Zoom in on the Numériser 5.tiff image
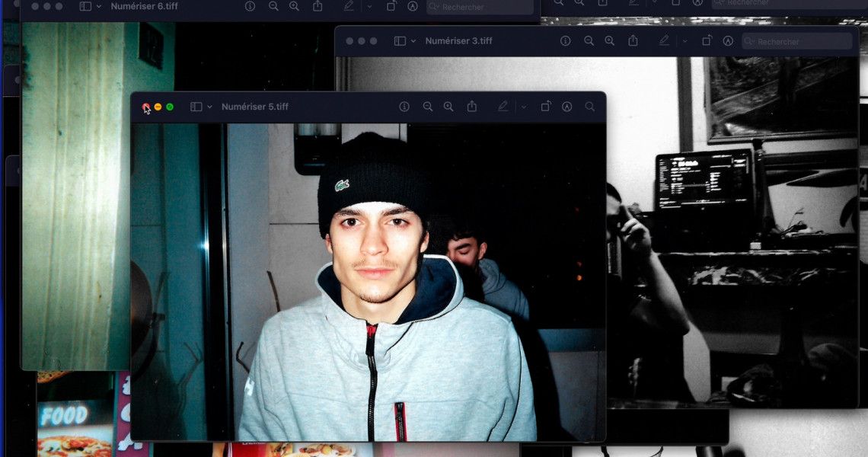 coord(448,107)
